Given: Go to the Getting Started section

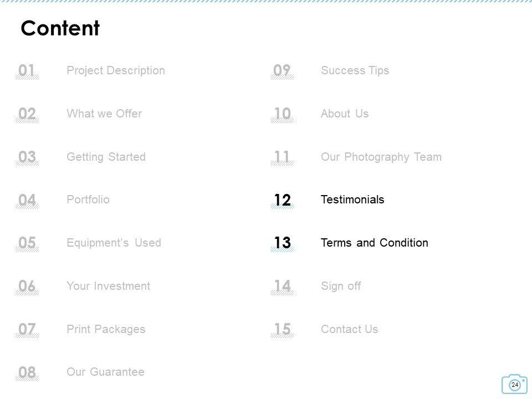Looking at the screenshot, I should point(106,157).
